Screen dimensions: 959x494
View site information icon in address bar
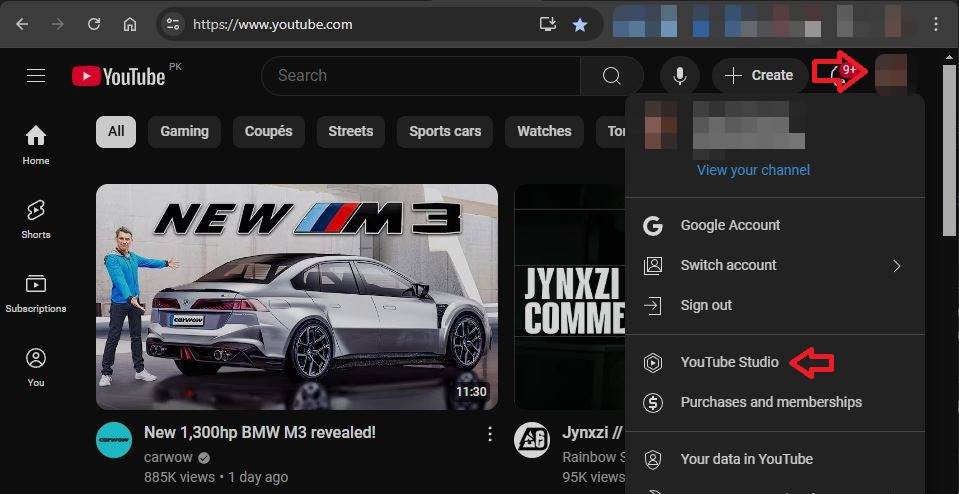click(173, 24)
